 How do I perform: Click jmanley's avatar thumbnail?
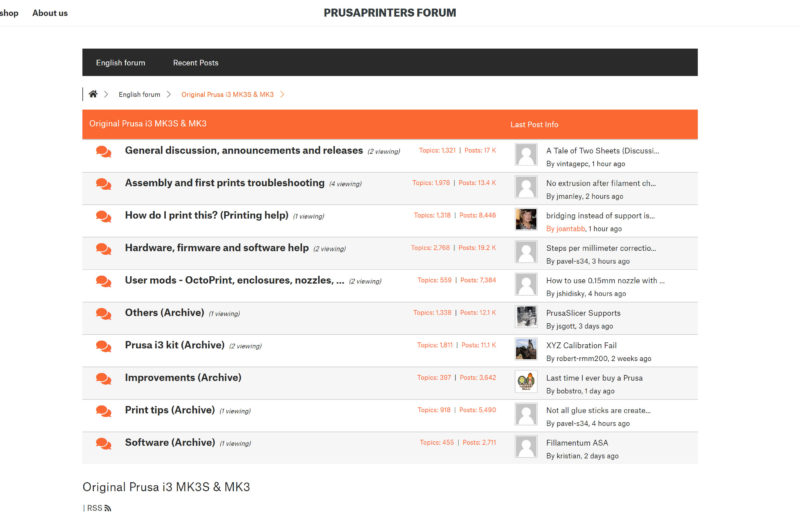point(526,187)
